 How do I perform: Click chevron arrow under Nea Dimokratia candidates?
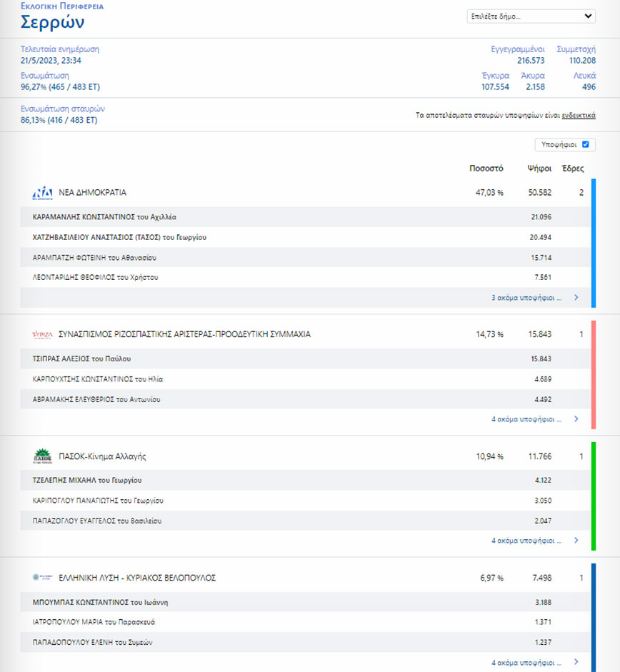(576, 298)
